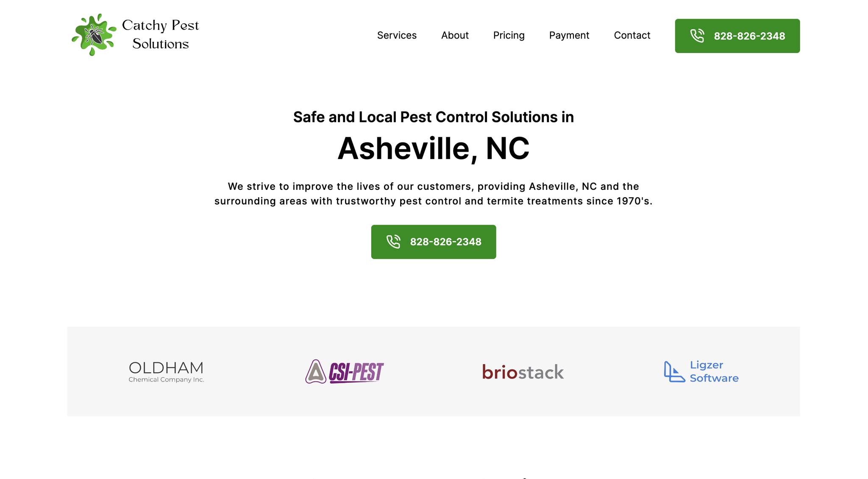Open the Oldham Chemical Company logo
The image size is (868, 479).
pyautogui.click(x=166, y=372)
